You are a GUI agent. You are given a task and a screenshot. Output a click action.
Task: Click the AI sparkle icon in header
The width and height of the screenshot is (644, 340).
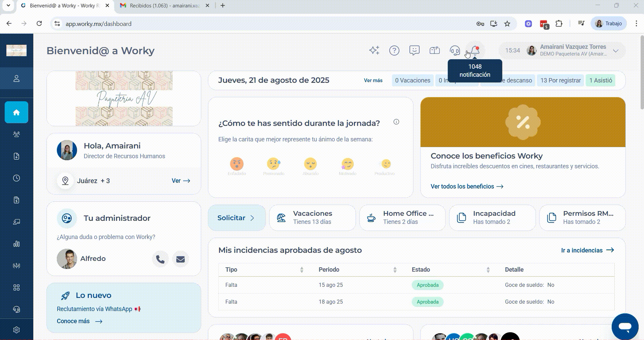coord(374,50)
